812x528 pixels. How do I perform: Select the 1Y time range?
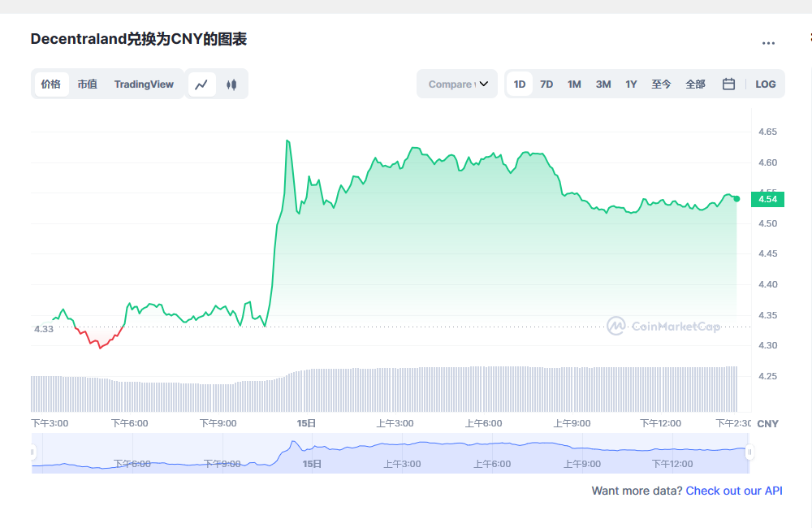point(631,84)
